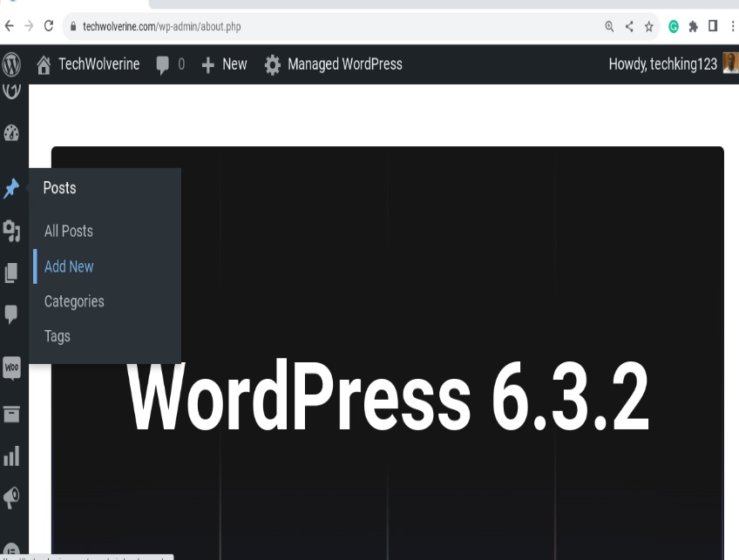Go back with the browser back arrow

(x=9, y=26)
